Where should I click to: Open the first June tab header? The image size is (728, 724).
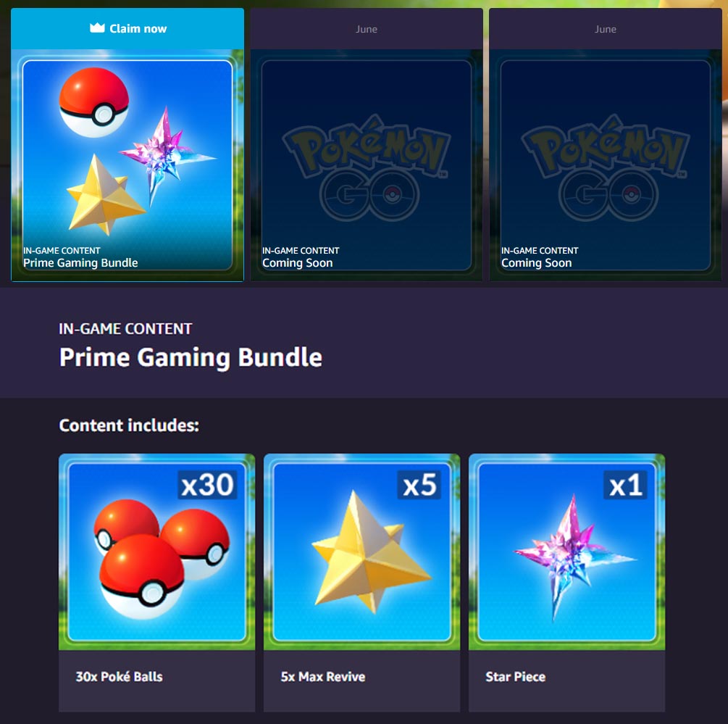click(x=367, y=29)
